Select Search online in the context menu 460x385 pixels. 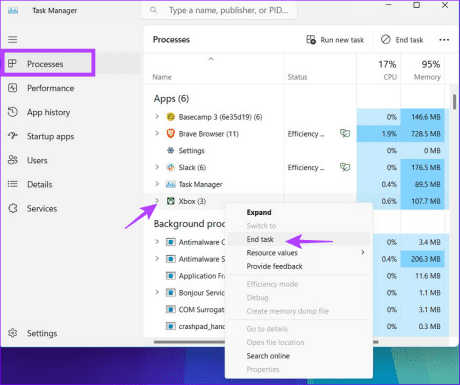click(x=299, y=356)
